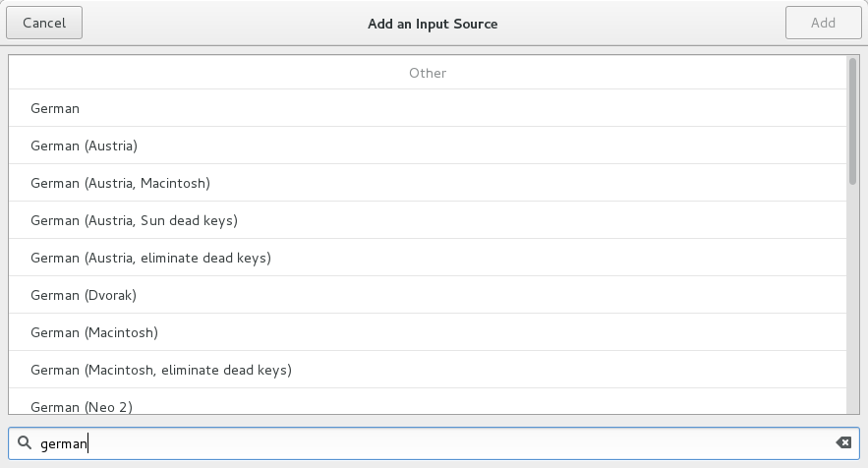Viewport: 868px width, 468px height.
Task: Choose German (Austria, Macintosh)
Action: pos(428,183)
